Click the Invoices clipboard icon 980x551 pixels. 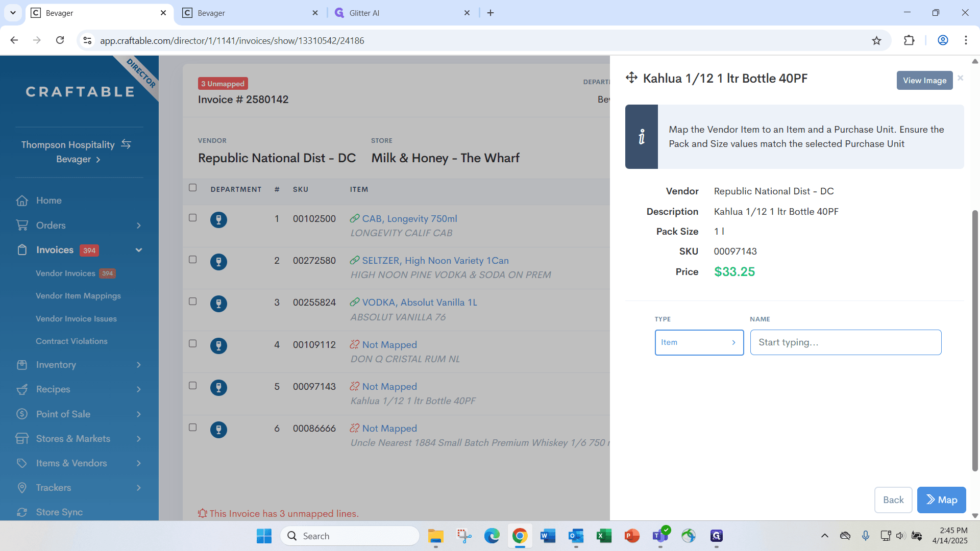pyautogui.click(x=22, y=250)
